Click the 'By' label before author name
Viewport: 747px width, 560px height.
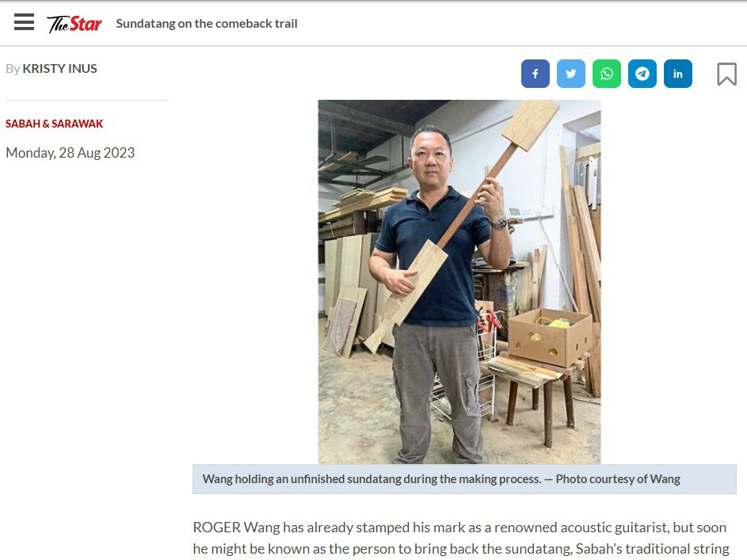[x=13, y=69]
